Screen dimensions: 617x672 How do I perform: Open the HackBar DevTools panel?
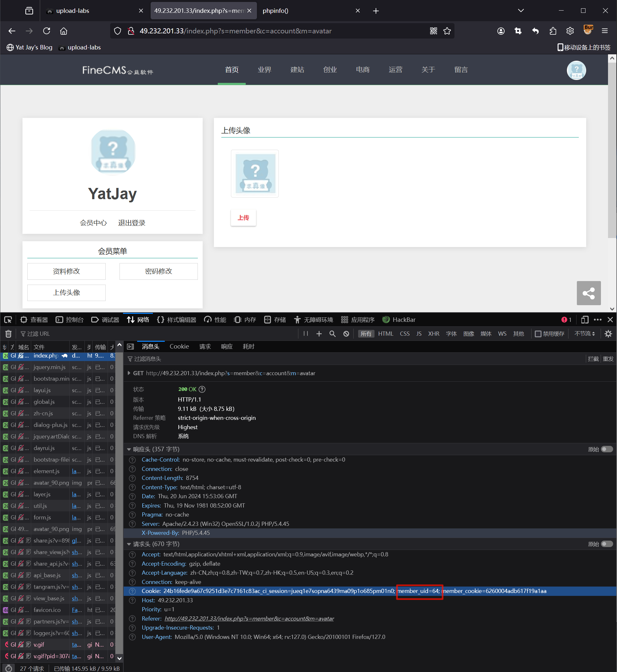[399, 320]
